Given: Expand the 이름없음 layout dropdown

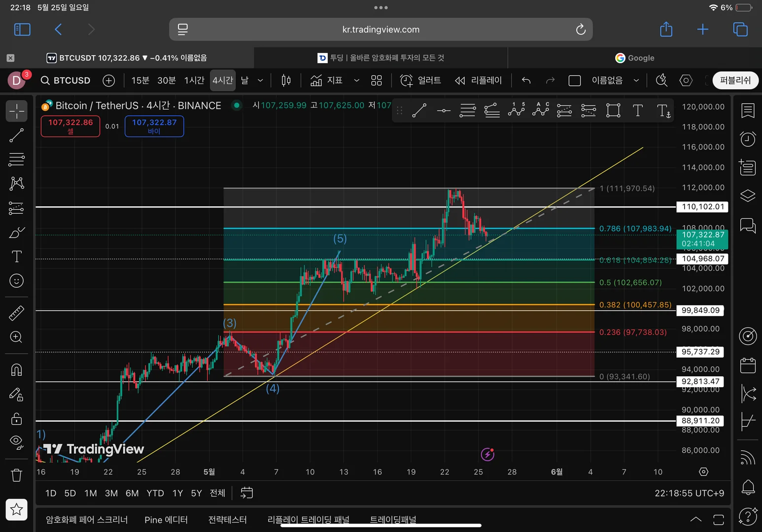Looking at the screenshot, I should click(x=636, y=80).
